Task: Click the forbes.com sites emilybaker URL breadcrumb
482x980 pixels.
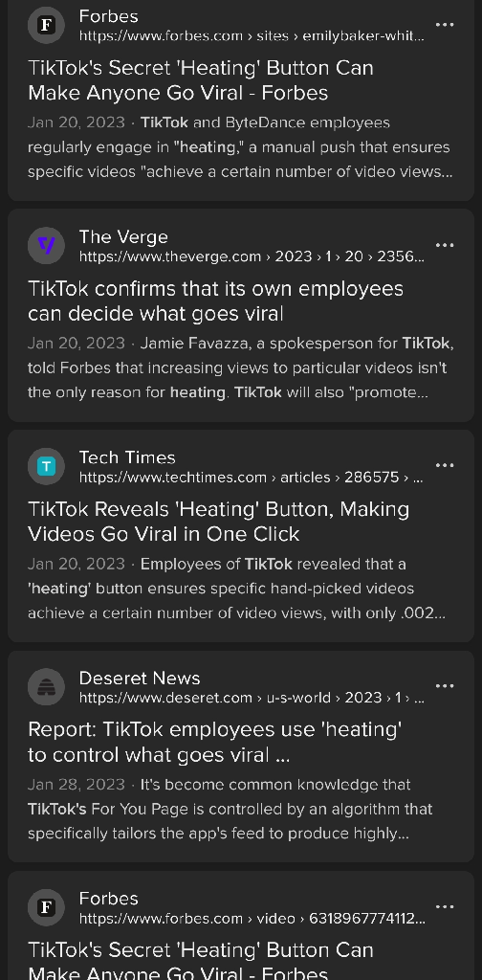Action: tap(252, 36)
